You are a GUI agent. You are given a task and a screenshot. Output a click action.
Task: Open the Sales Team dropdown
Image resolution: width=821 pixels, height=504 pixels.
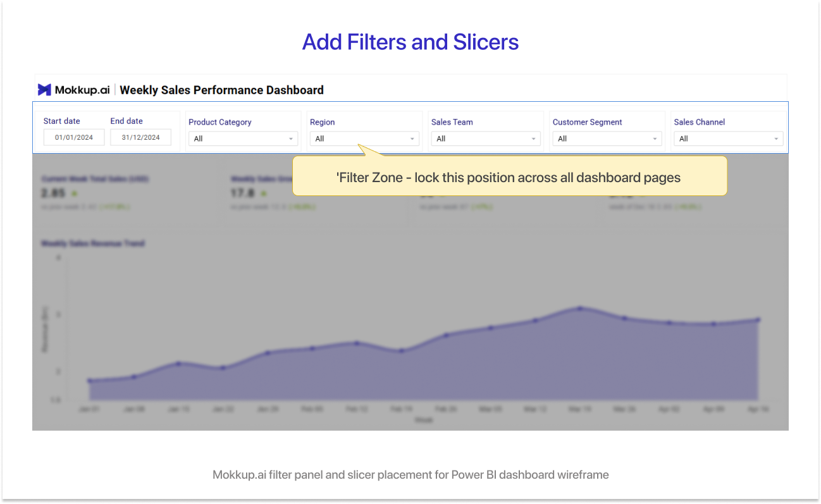click(x=486, y=138)
